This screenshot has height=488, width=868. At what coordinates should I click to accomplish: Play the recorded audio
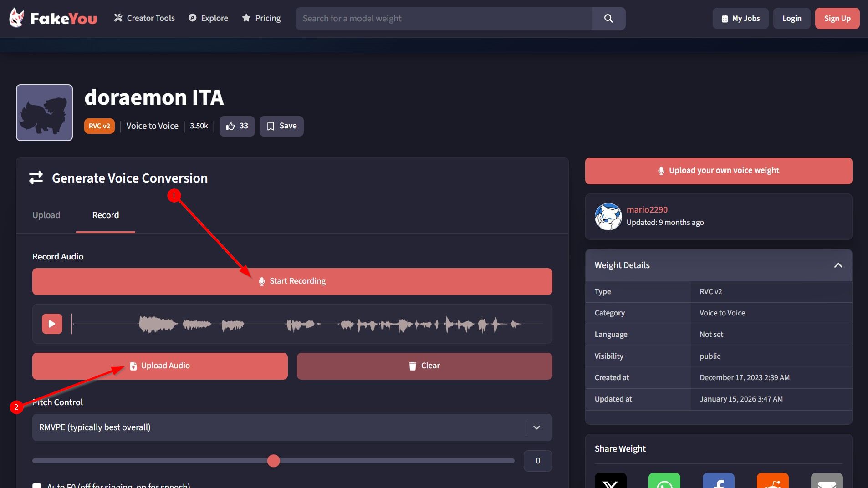[x=52, y=324]
